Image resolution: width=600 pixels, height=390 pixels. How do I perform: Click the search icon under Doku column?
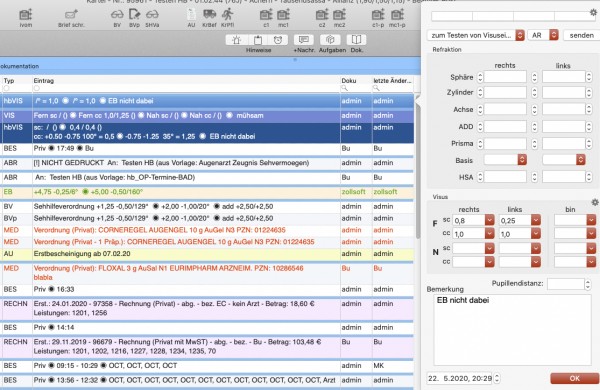[344, 88]
